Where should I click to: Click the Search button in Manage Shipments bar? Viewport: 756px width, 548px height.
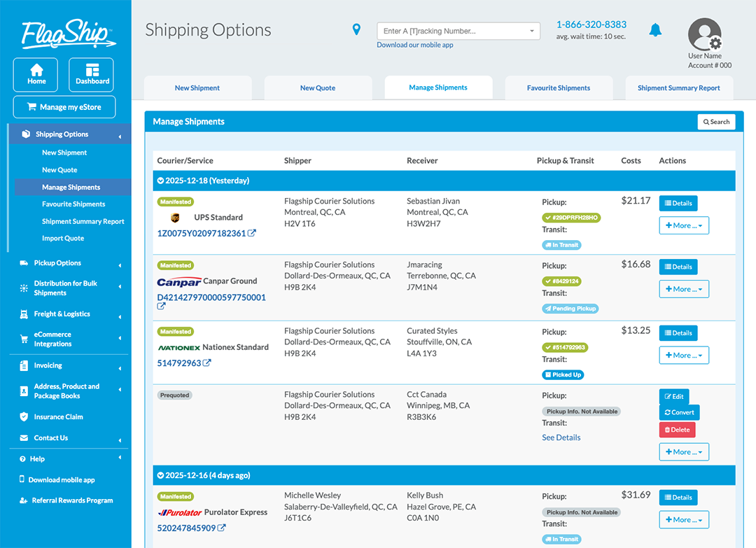click(x=716, y=121)
